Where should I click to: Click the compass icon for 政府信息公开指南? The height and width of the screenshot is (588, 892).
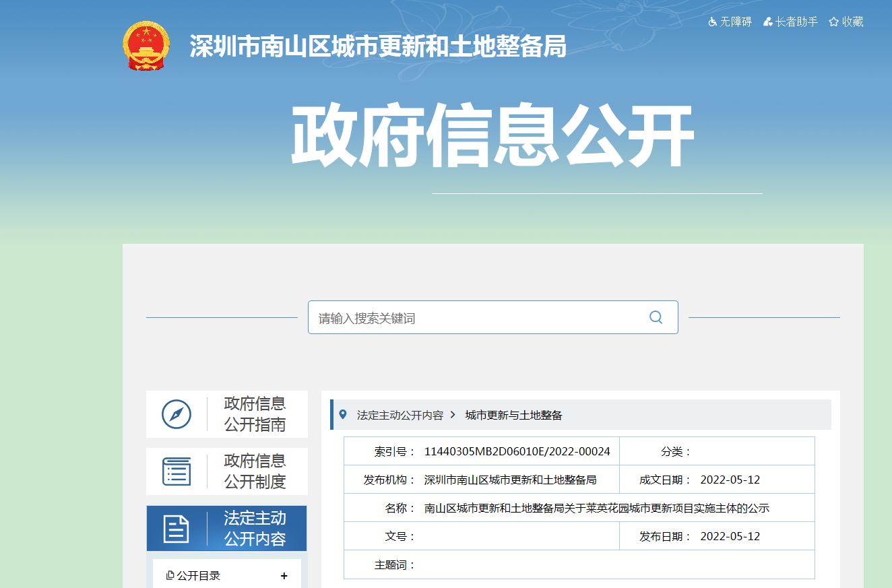coord(177,414)
